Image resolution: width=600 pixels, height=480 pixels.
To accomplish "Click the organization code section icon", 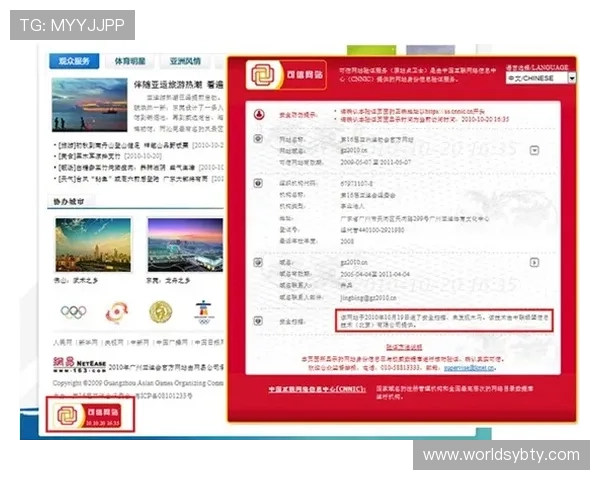I will pos(258,183).
